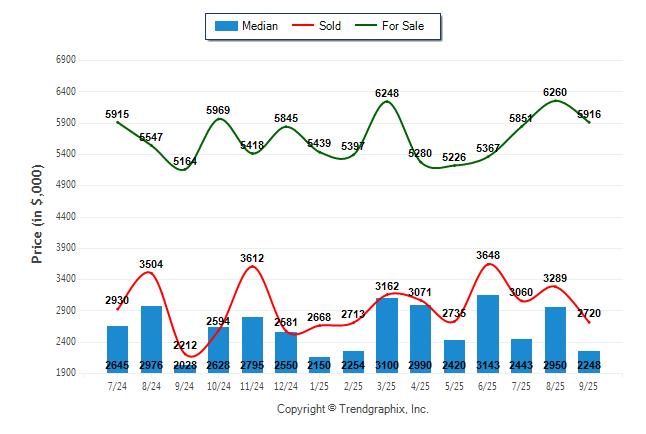Toggle the Sold series in the legend
646x434 pixels.
point(330,26)
